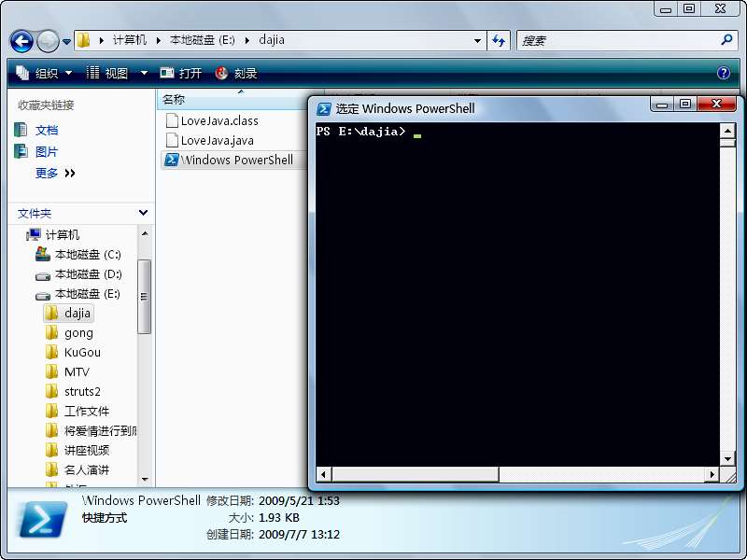Click PowerShell horizontal scrollbar left arrow
This screenshot has width=747, height=560.
[x=324, y=474]
